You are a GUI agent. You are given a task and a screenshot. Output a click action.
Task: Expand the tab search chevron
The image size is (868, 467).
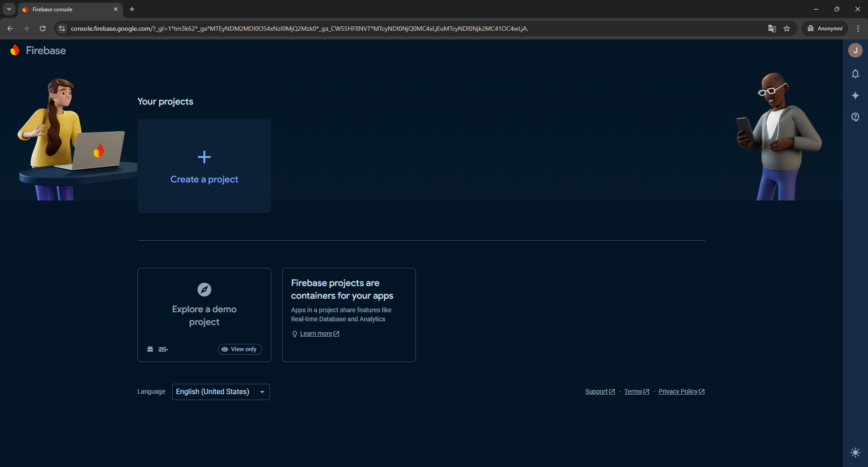[x=9, y=9]
